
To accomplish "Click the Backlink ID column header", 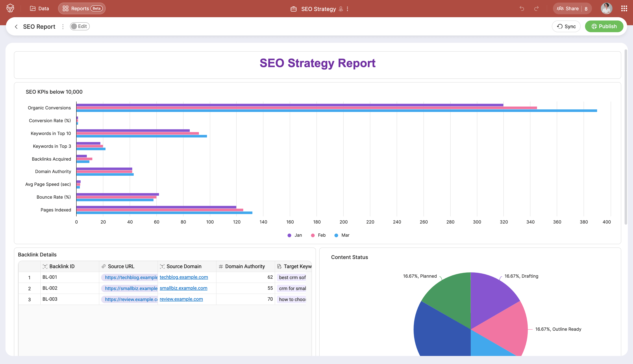I will pyautogui.click(x=70, y=267).
